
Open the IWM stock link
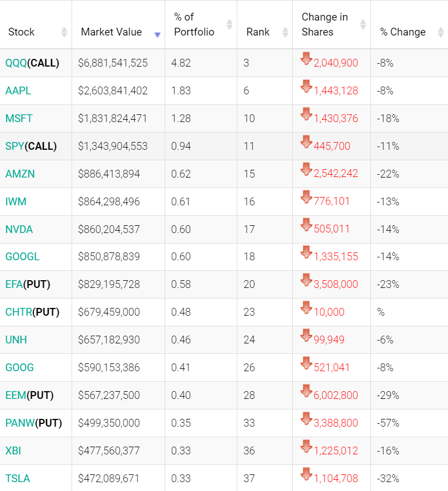tap(16, 201)
